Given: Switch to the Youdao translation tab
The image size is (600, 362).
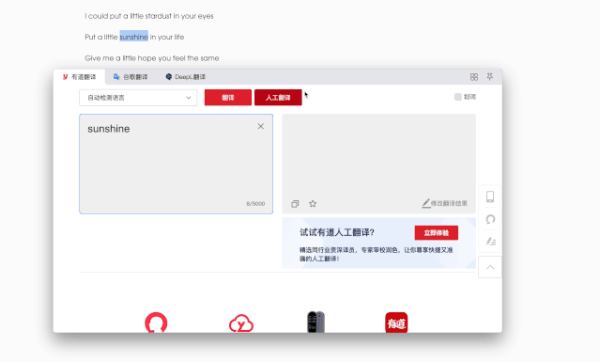Looking at the screenshot, I should click(80, 77).
